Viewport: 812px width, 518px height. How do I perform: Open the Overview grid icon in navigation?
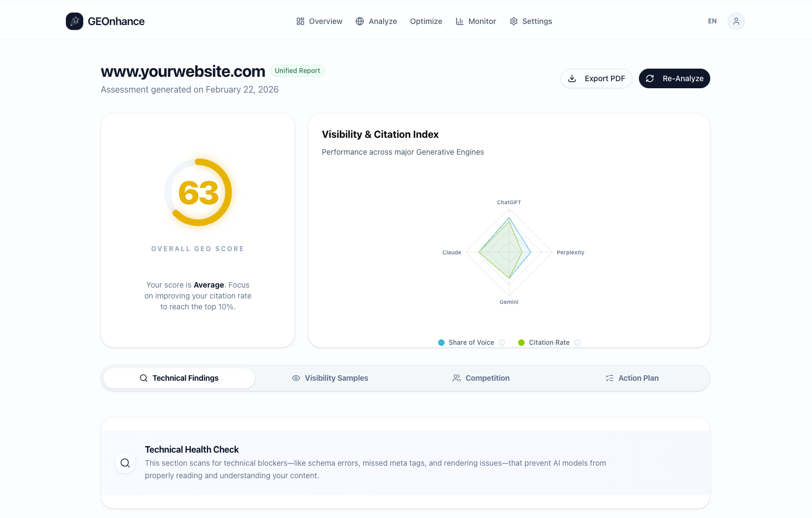pyautogui.click(x=300, y=21)
